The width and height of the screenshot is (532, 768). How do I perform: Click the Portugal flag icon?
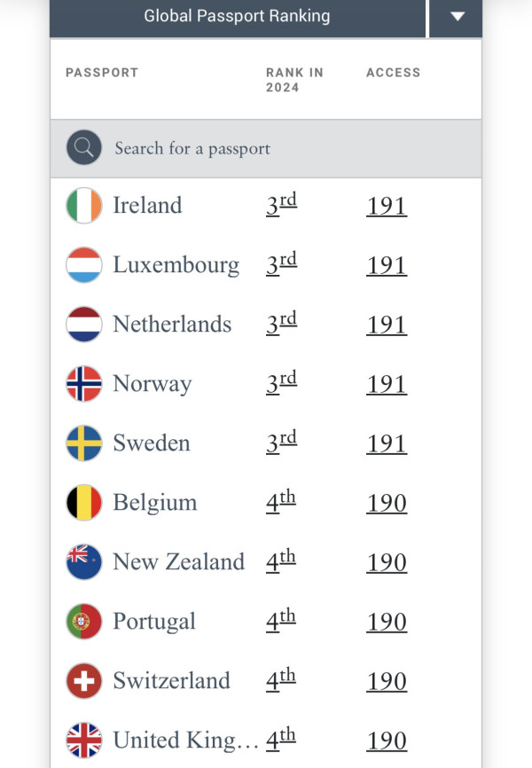point(84,622)
